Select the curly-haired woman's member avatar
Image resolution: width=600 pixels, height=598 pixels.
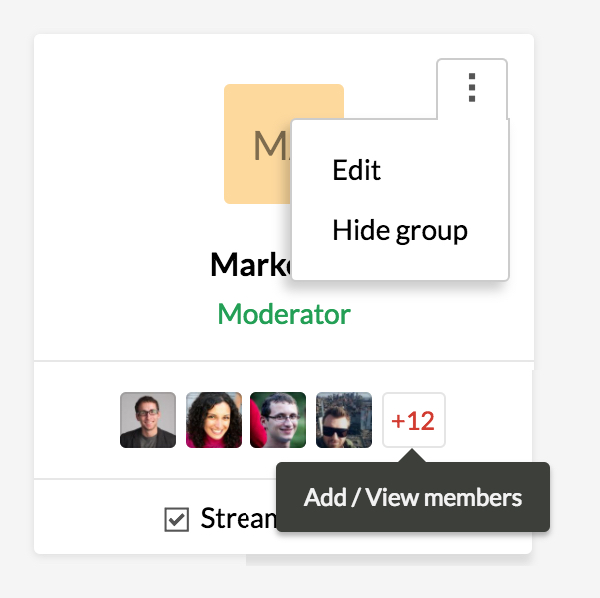coord(213,419)
